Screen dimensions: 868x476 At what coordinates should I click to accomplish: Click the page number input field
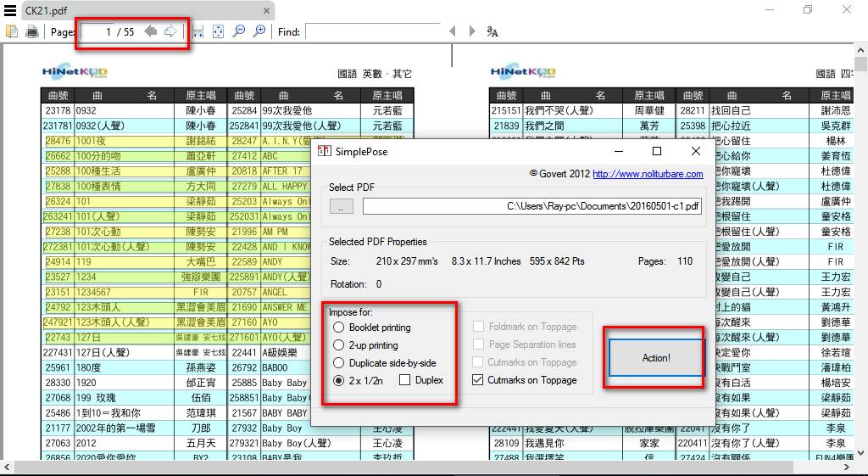[97, 31]
